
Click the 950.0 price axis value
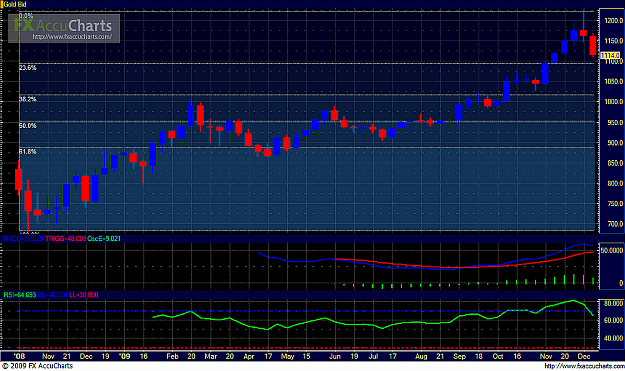(615, 123)
